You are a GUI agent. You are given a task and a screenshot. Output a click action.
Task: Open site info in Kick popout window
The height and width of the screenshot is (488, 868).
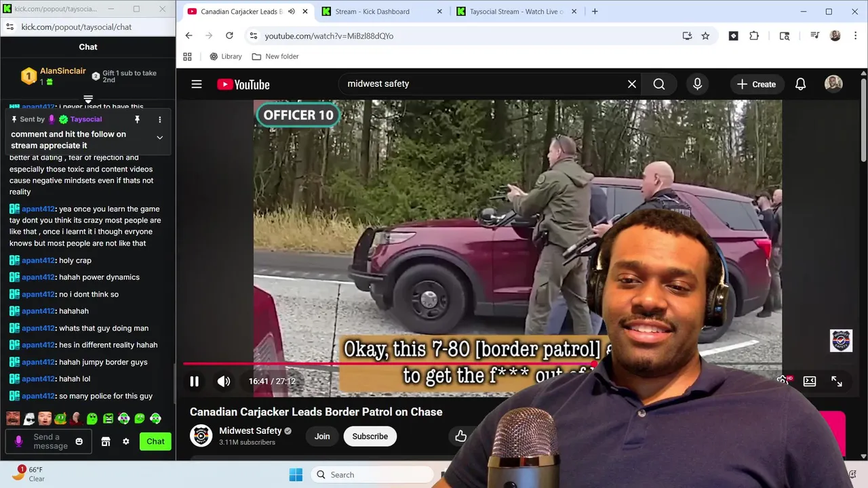[9, 27]
